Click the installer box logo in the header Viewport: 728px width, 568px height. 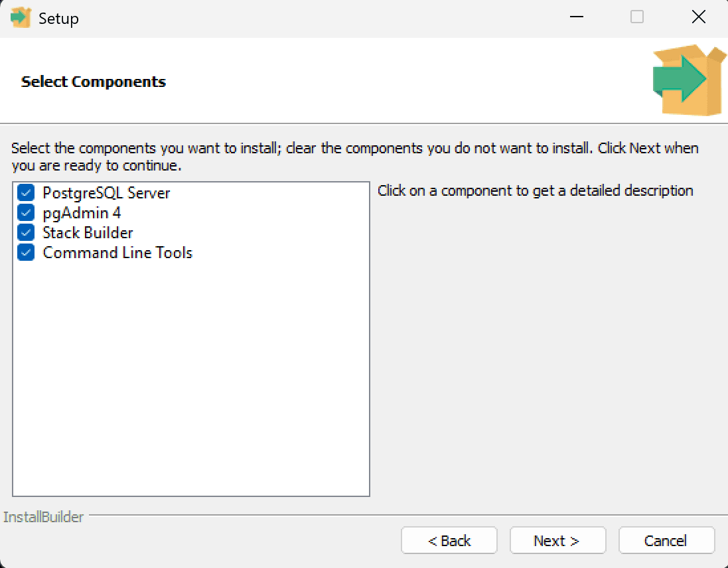point(688,80)
